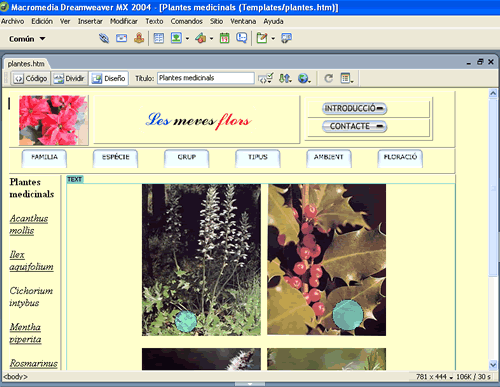Click the Tag Chooser icon
500x387 pixels.
(x=286, y=38)
